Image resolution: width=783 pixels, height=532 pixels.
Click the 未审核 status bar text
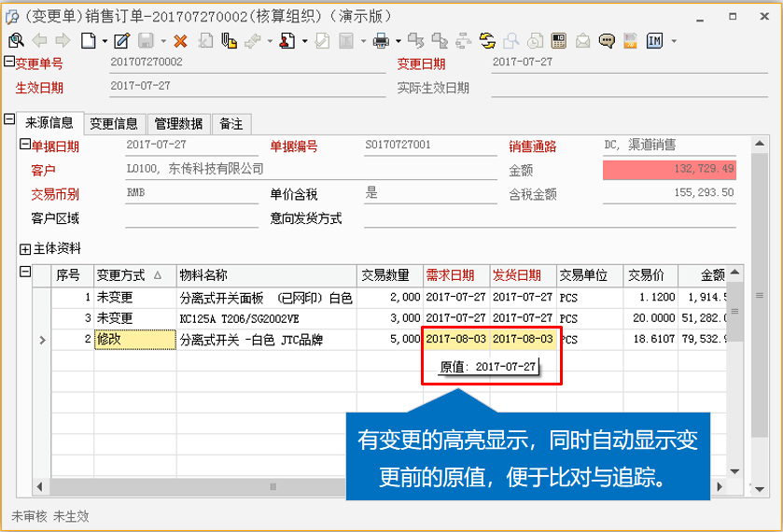29,516
